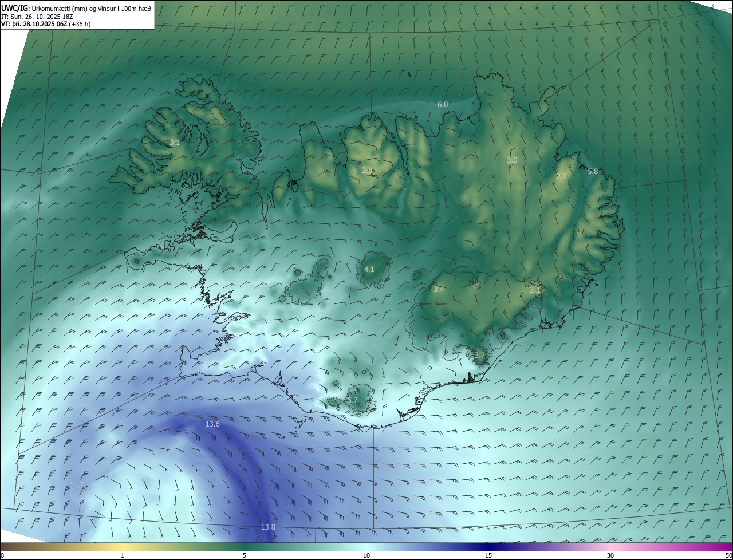Click the colour scale label 10

pyautogui.click(x=366, y=555)
